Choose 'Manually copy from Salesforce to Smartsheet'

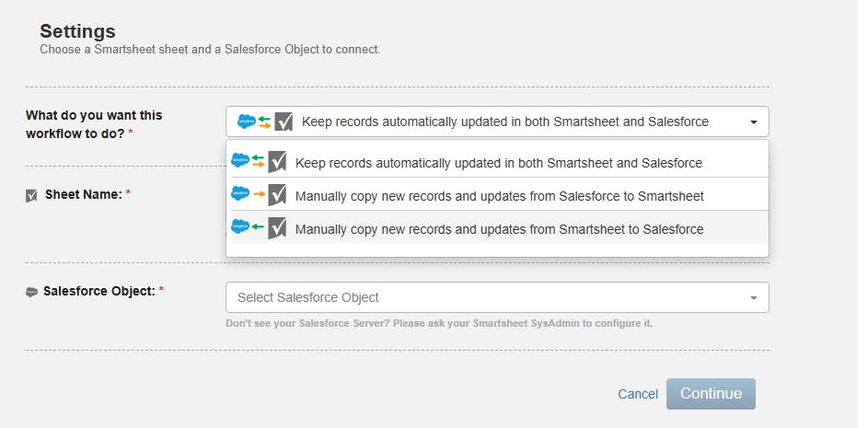coord(497,194)
